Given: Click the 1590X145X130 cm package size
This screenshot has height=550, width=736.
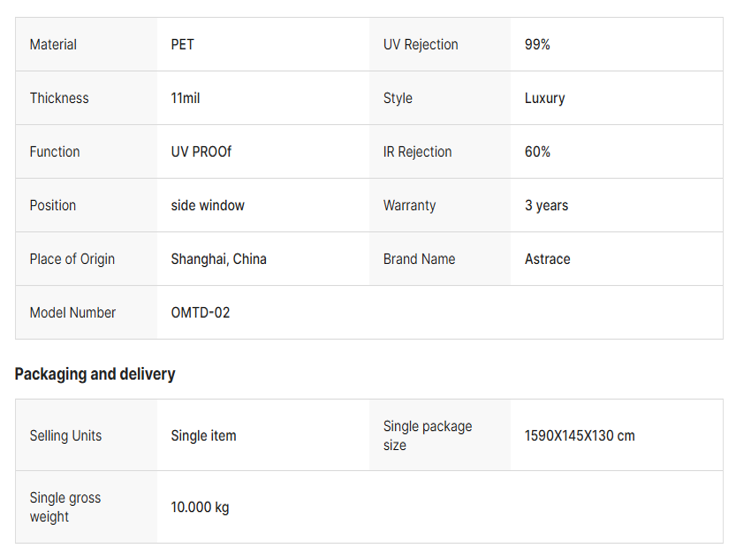Looking at the screenshot, I should click(579, 436).
